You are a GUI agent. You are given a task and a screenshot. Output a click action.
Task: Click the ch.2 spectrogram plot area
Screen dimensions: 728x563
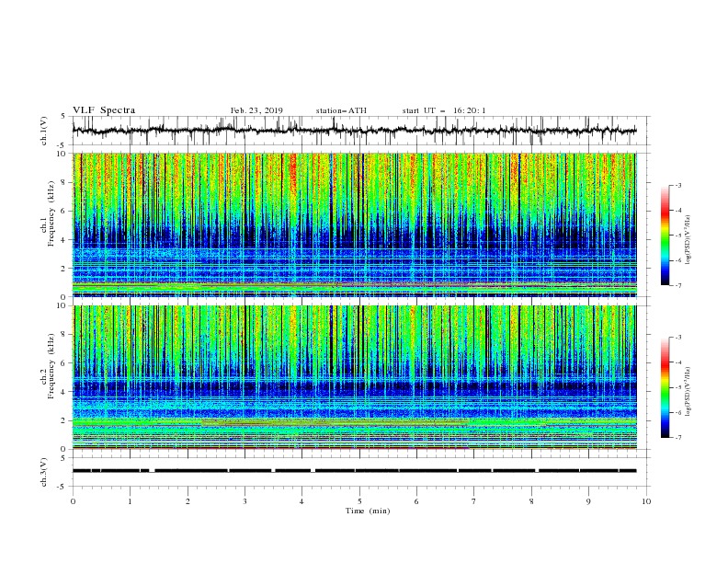pyautogui.click(x=355, y=377)
